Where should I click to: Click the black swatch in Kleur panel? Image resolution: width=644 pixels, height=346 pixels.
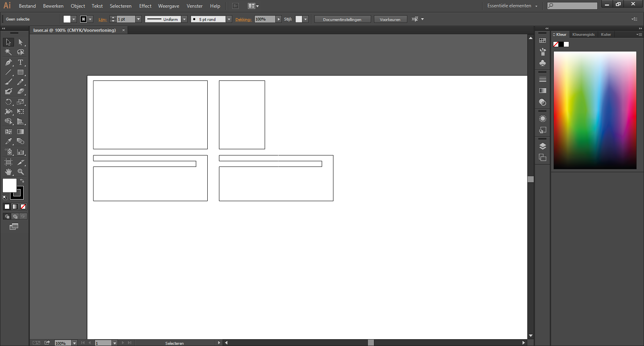click(561, 44)
